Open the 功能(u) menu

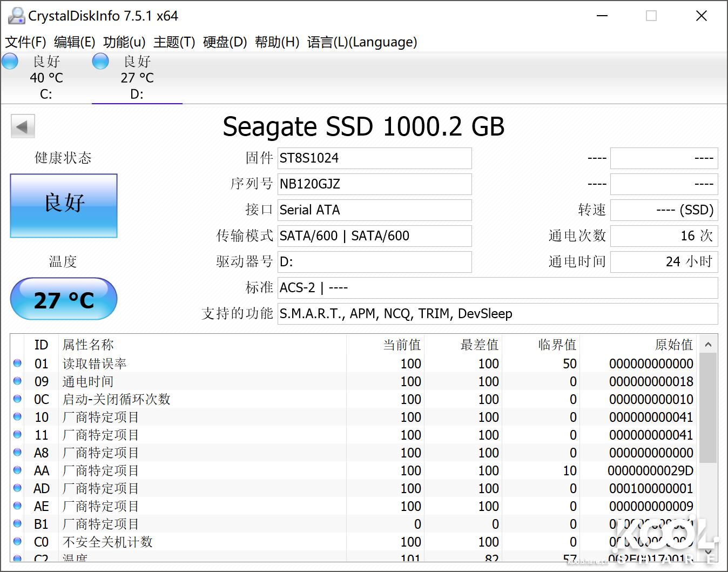tap(123, 42)
